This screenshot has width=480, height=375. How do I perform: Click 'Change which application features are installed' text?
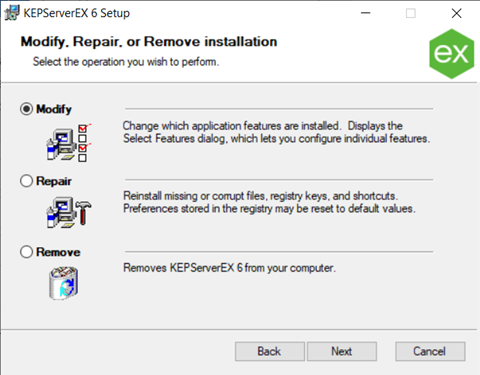coord(231,126)
